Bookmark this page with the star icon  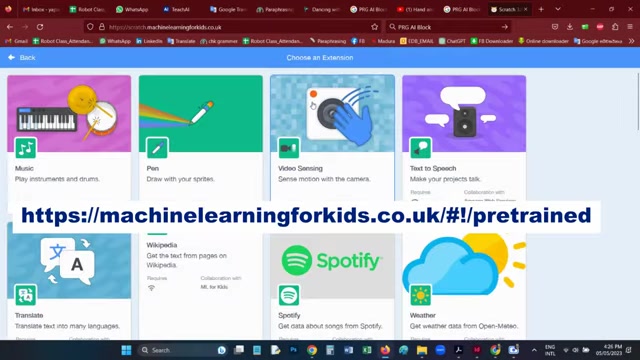click(x=374, y=27)
